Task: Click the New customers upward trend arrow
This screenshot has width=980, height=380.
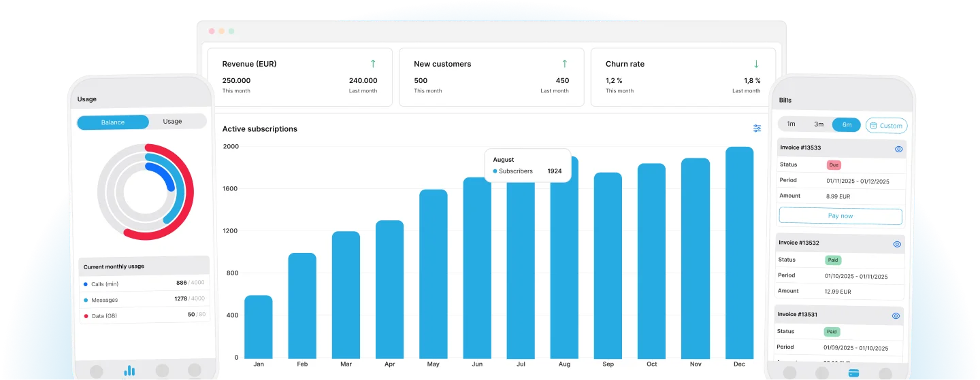Action: 564,64
